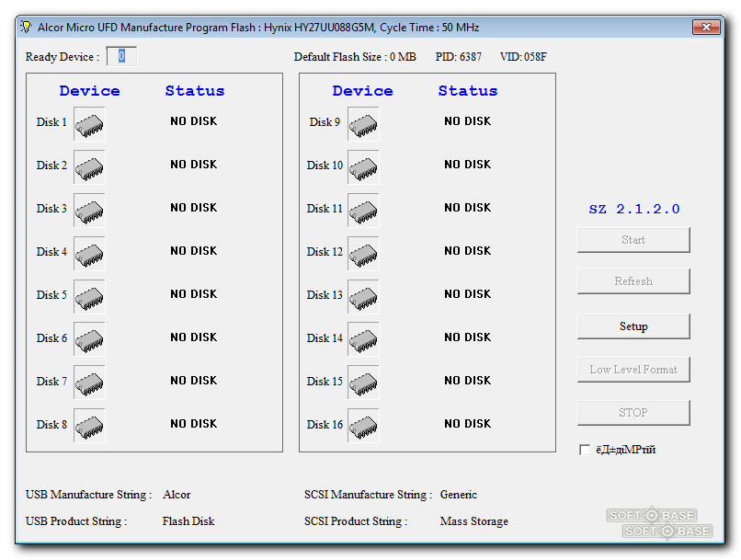
Task: Click the Disk 13 chip icon
Action: [x=363, y=297]
